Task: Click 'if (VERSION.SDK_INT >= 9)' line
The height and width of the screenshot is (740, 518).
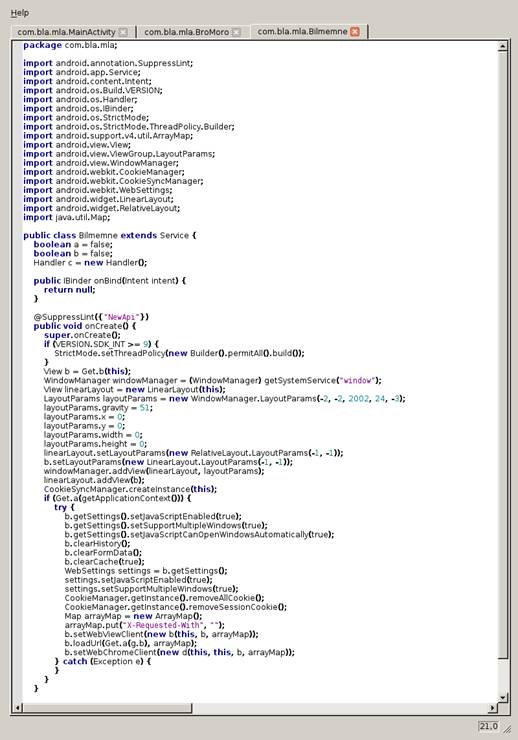Action: 101,344
